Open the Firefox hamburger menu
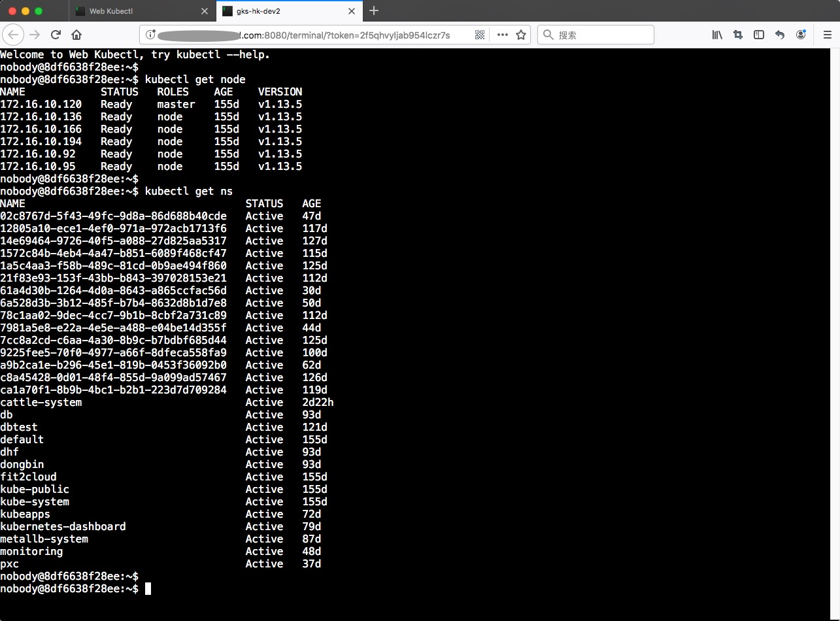 pyautogui.click(x=824, y=35)
